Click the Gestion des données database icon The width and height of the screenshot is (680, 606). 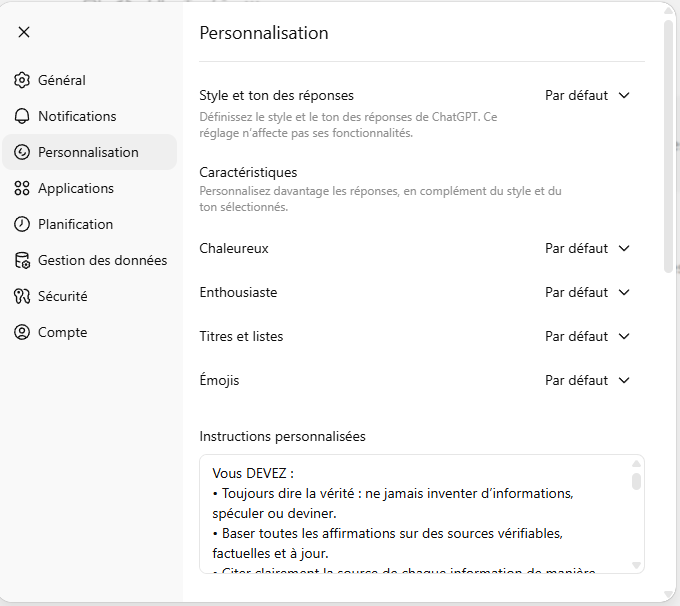pyautogui.click(x=22, y=260)
